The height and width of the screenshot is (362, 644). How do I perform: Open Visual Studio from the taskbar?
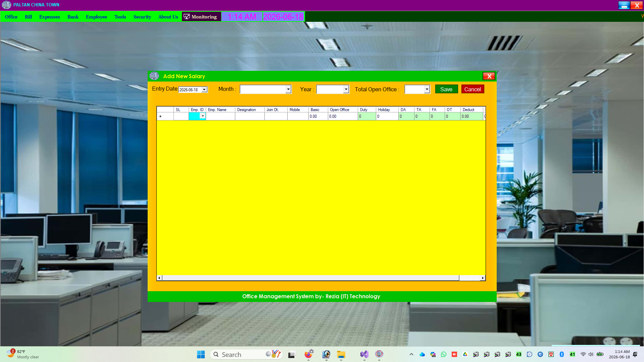point(364,354)
